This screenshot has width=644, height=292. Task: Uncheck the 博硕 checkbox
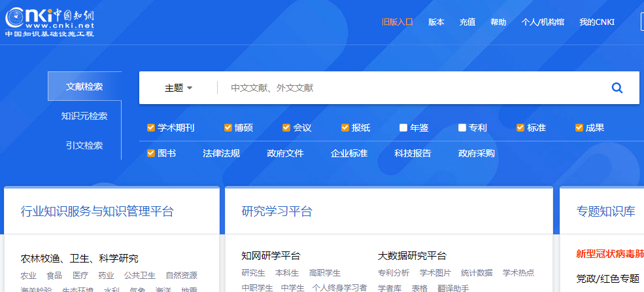(x=228, y=128)
